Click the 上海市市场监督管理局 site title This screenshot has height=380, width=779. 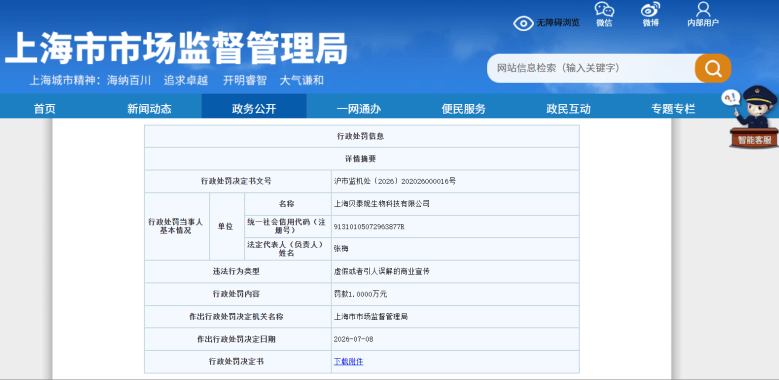point(176,48)
